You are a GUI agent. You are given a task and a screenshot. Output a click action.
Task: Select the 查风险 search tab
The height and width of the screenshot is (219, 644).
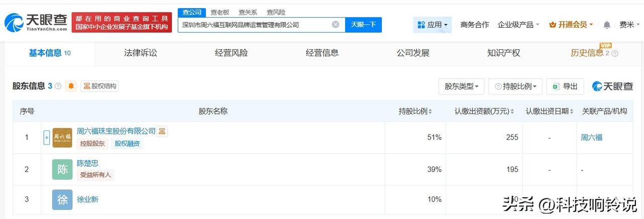(276, 12)
